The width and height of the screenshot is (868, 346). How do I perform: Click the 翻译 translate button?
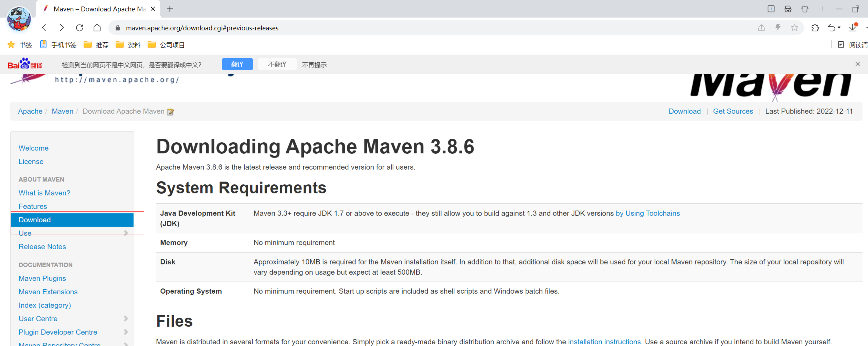click(237, 64)
